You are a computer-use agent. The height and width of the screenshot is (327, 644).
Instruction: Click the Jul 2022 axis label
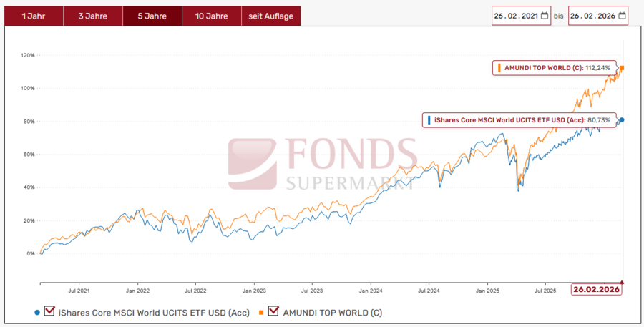pyautogui.click(x=195, y=291)
